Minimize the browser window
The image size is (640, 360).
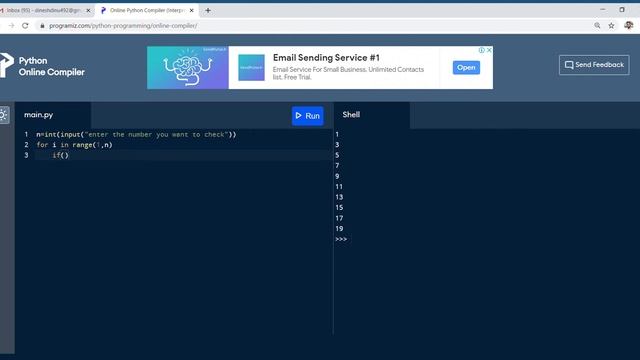point(603,9)
